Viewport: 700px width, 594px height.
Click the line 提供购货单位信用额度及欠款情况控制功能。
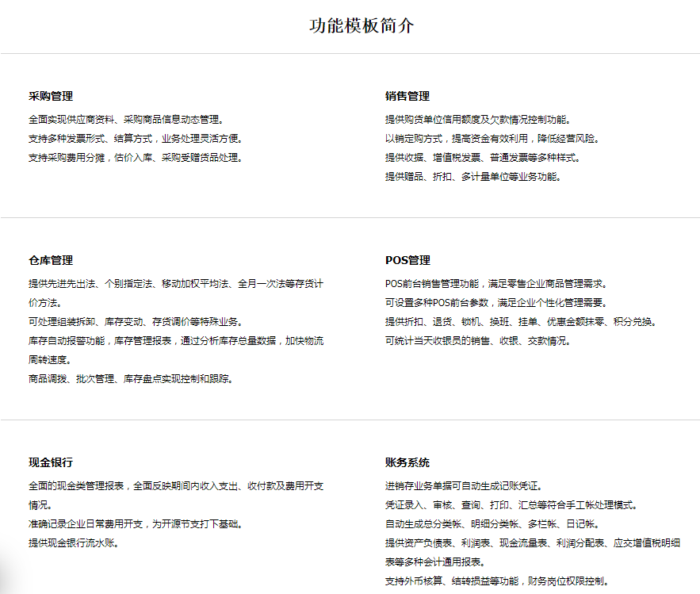478,120
